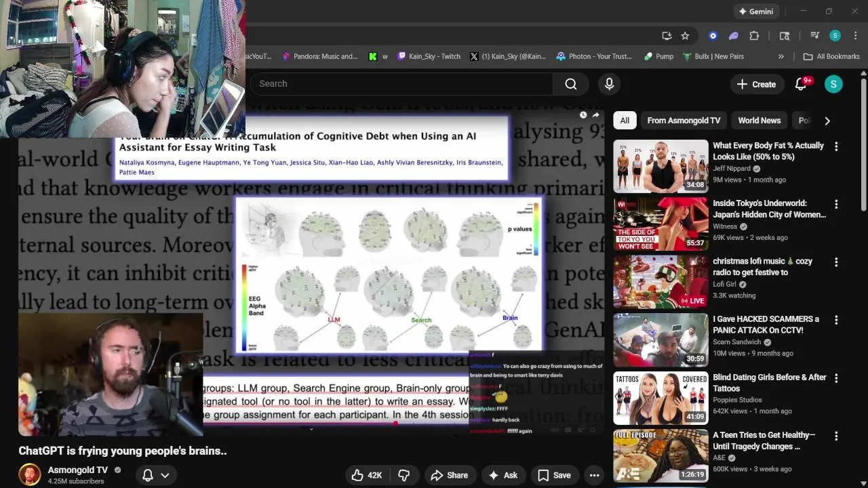
Task: Click the Watch later clock on video
Action: tap(583, 115)
